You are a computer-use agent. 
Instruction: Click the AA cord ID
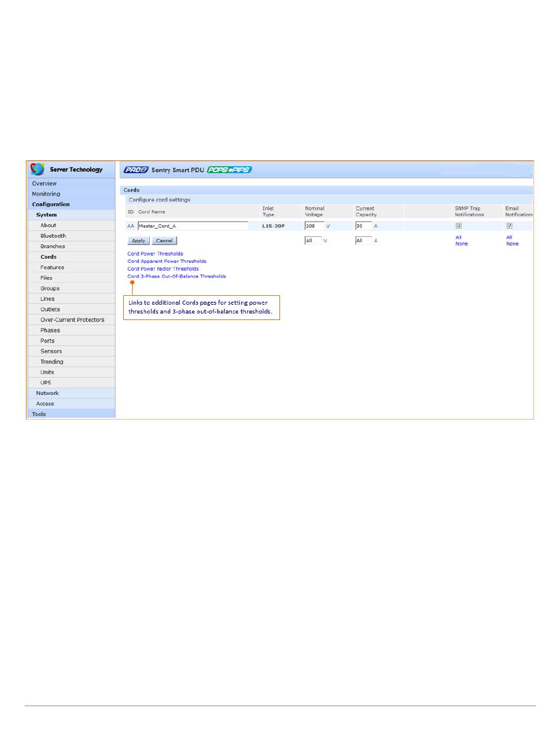click(x=131, y=226)
